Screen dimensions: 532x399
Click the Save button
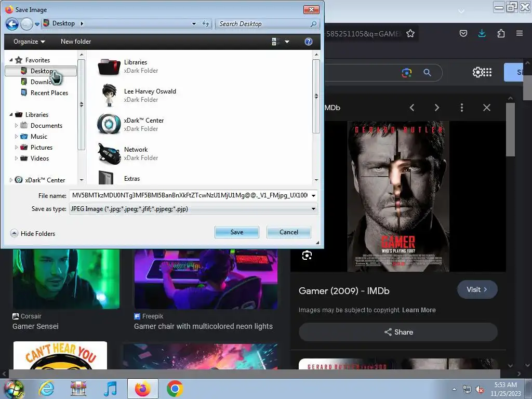237,232
